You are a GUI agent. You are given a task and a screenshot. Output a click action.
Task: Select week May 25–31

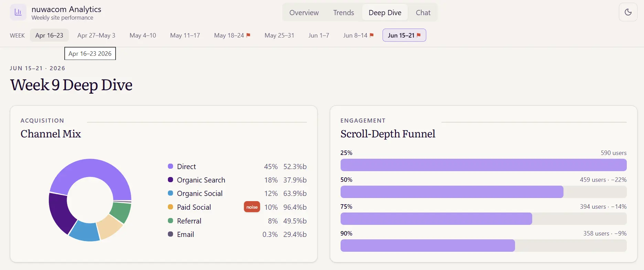click(279, 35)
